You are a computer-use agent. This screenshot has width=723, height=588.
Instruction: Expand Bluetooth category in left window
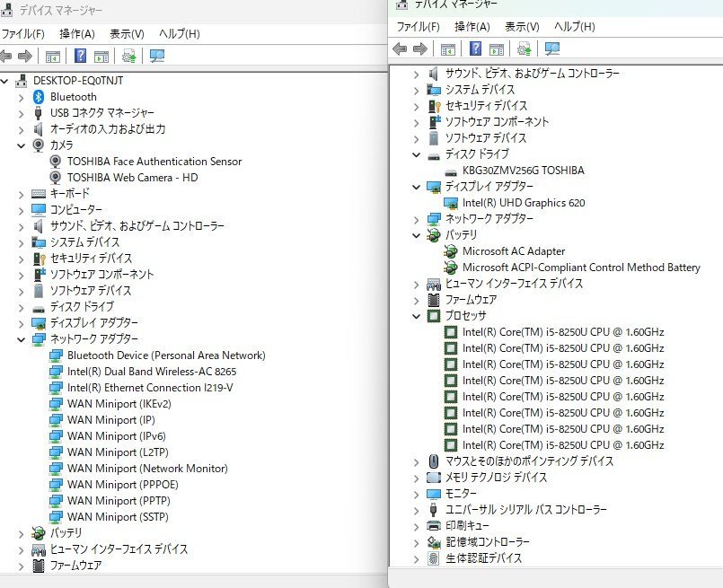(x=21, y=98)
